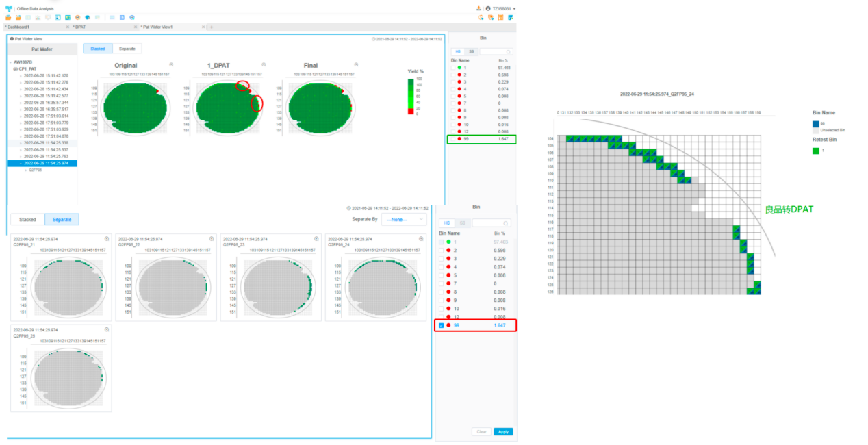Image resolution: width=868 pixels, height=445 pixels.
Task: Click the Apply button in the Bin panel
Action: [503, 432]
